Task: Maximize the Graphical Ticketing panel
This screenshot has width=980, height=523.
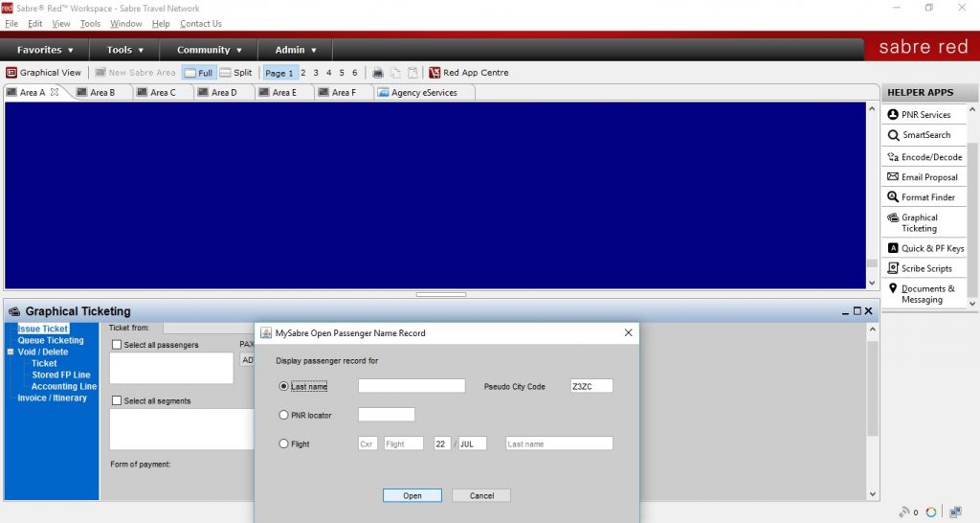Action: pos(857,311)
